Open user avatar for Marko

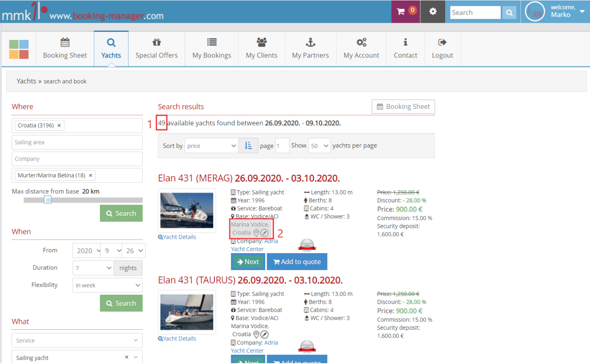click(x=535, y=12)
